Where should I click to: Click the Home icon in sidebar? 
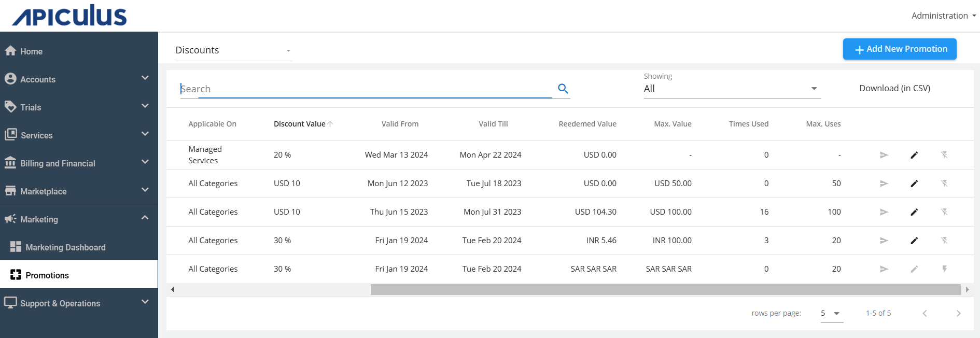click(10, 51)
